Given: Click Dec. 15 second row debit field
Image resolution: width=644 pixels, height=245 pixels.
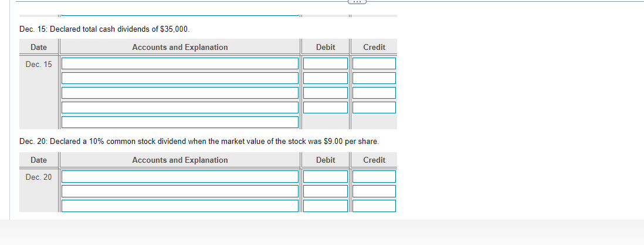Looking at the screenshot, I should click(326, 78).
